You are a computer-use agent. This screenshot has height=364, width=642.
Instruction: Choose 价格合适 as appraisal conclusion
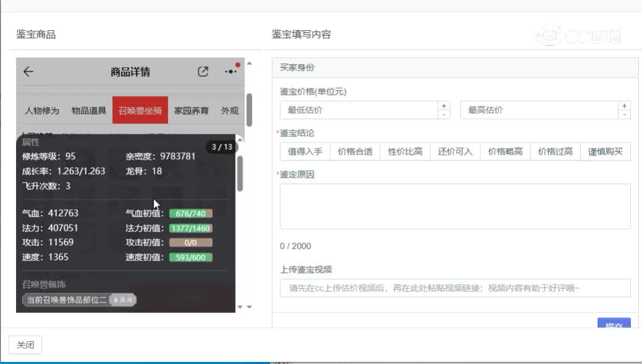[x=355, y=152]
